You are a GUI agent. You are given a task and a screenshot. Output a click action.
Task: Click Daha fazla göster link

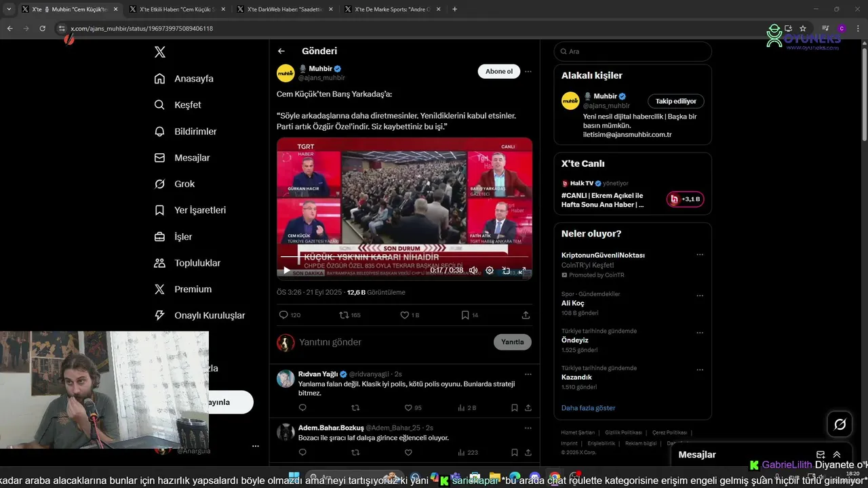588,408
